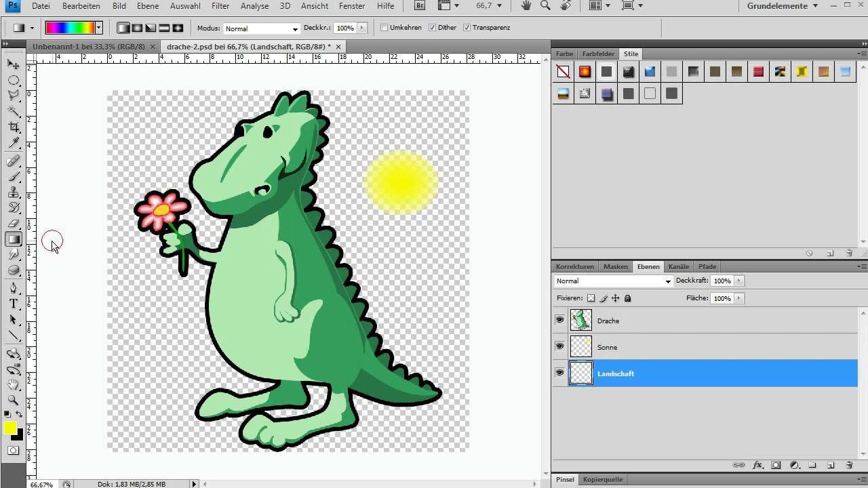This screenshot has width=868, height=488.
Task: Disable the Transparenz checkbox
Action: (x=467, y=28)
